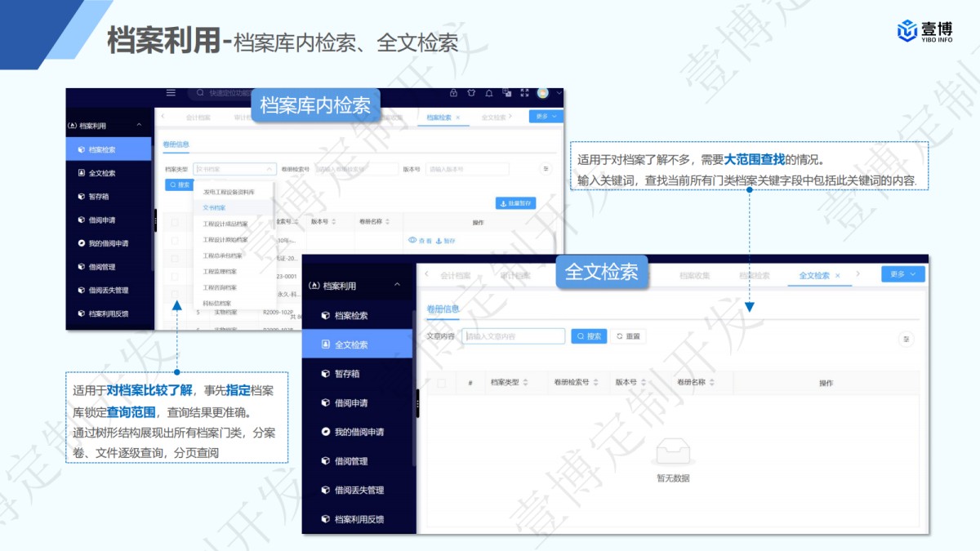The image size is (980, 551).
Task: Switch to the 档案检索 tab
Action: click(x=440, y=116)
